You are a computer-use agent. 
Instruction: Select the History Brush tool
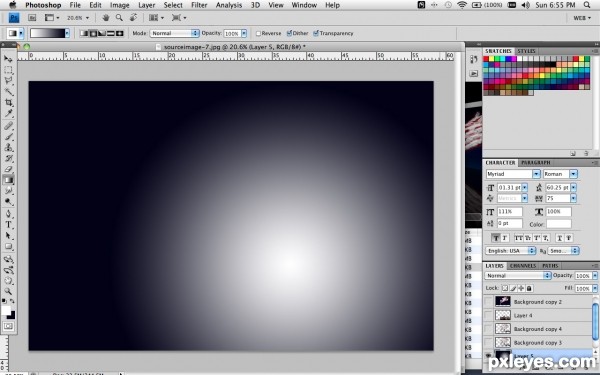[x=8, y=158]
